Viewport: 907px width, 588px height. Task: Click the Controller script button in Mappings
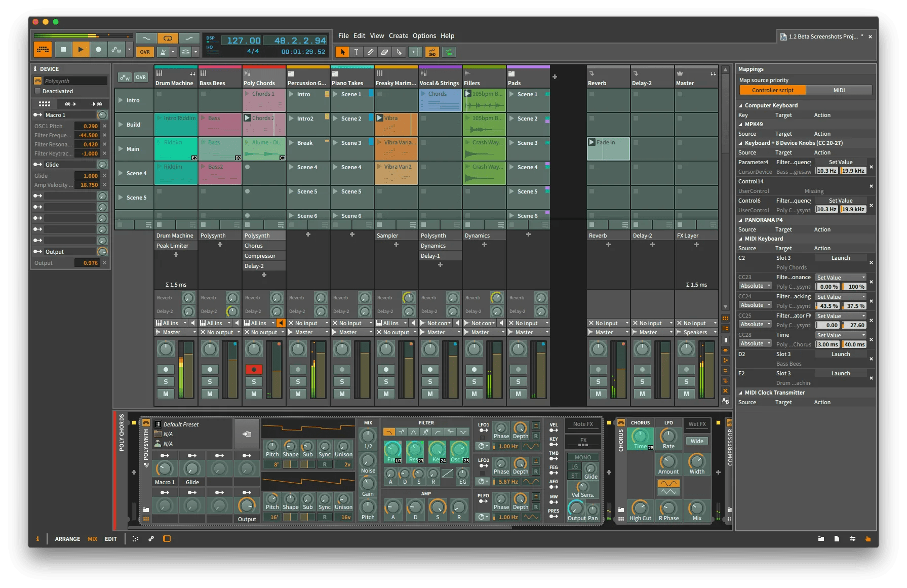[x=772, y=90]
